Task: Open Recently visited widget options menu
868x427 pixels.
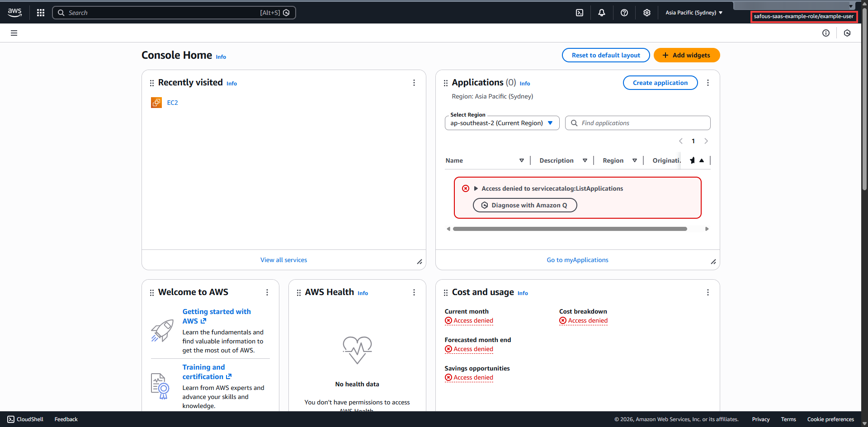Action: point(414,83)
